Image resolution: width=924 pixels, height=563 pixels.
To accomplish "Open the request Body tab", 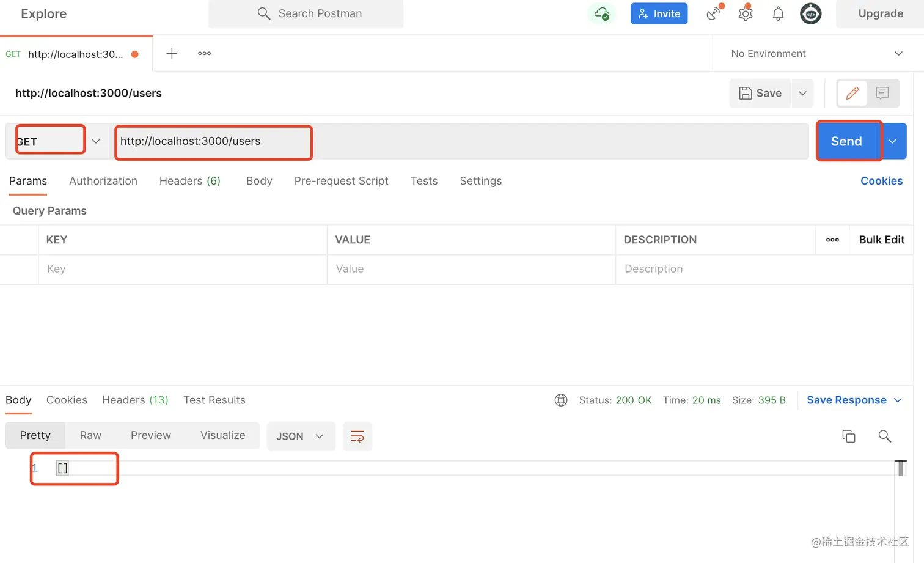I will click(x=259, y=181).
